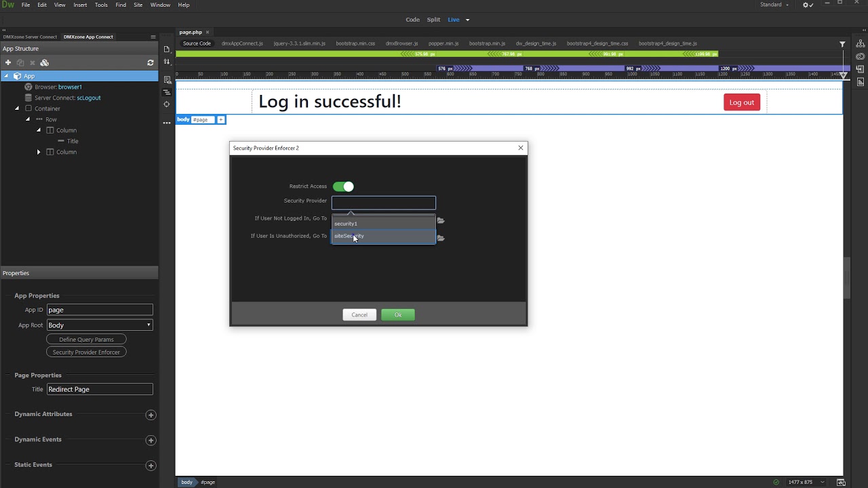The height and width of the screenshot is (488, 868).
Task: Open the Standard workspace dropdown
Action: coord(774,5)
